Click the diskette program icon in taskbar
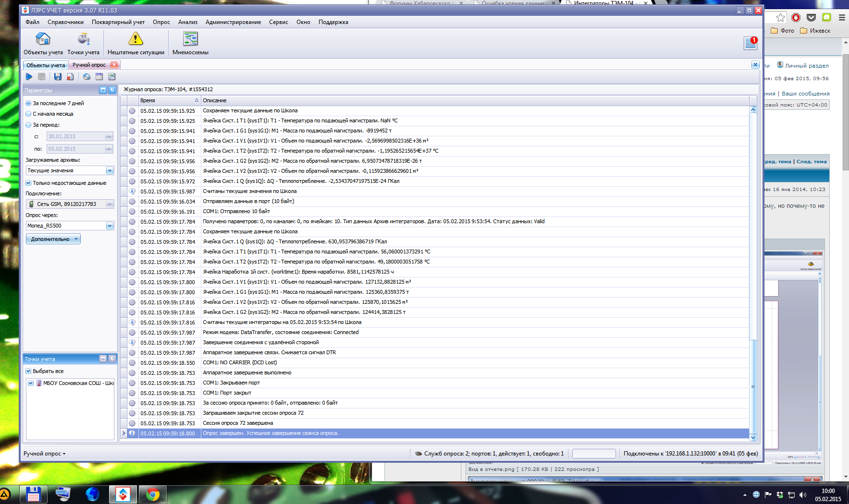The image size is (849, 504). pos(33,494)
